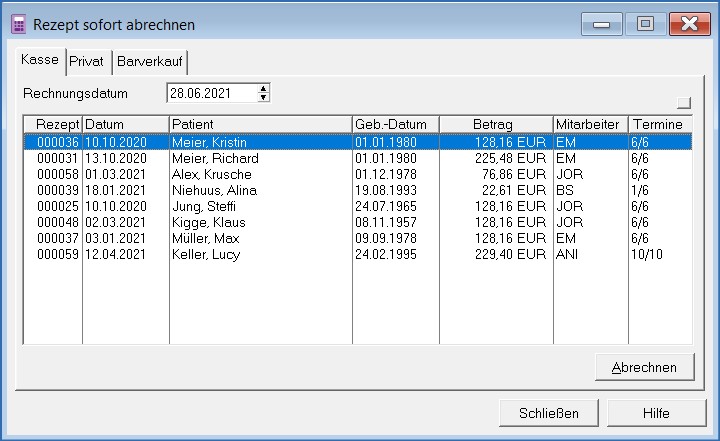Click Datum cell 02.03.2021
The image size is (720, 441).
pos(115,222)
